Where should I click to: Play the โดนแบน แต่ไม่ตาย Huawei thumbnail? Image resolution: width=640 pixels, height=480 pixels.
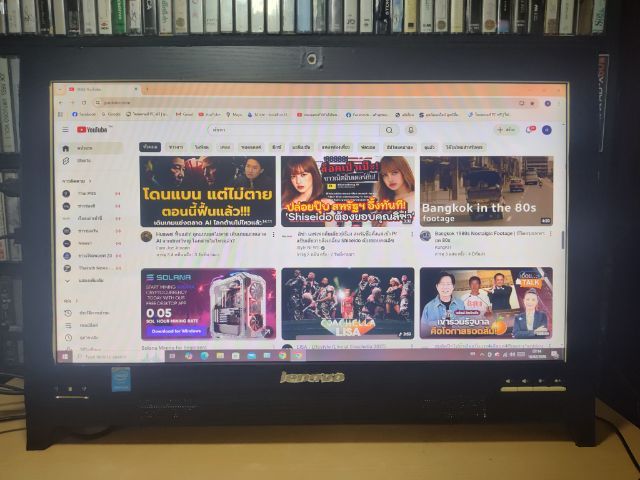pos(207,191)
